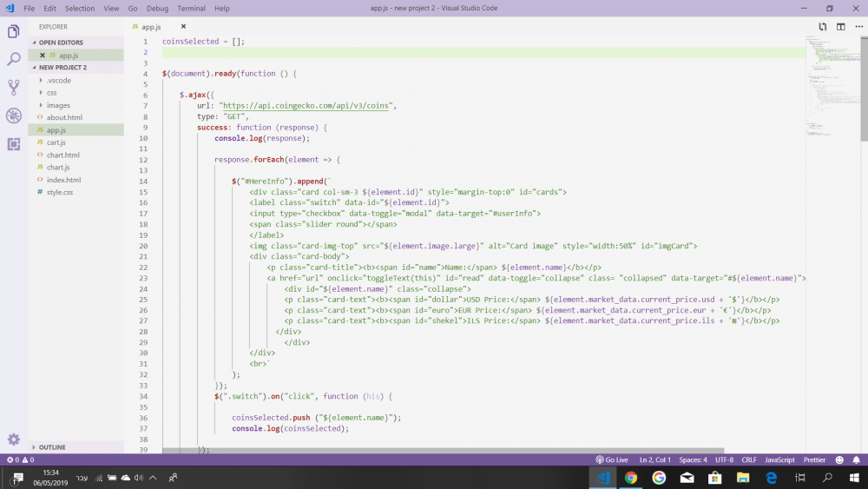This screenshot has width=868, height=489.
Task: Open the Manage gear menu
Action: point(13,439)
